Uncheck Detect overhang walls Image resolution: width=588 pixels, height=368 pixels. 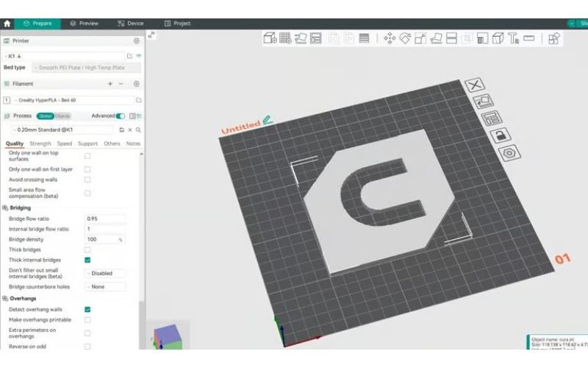(x=87, y=309)
